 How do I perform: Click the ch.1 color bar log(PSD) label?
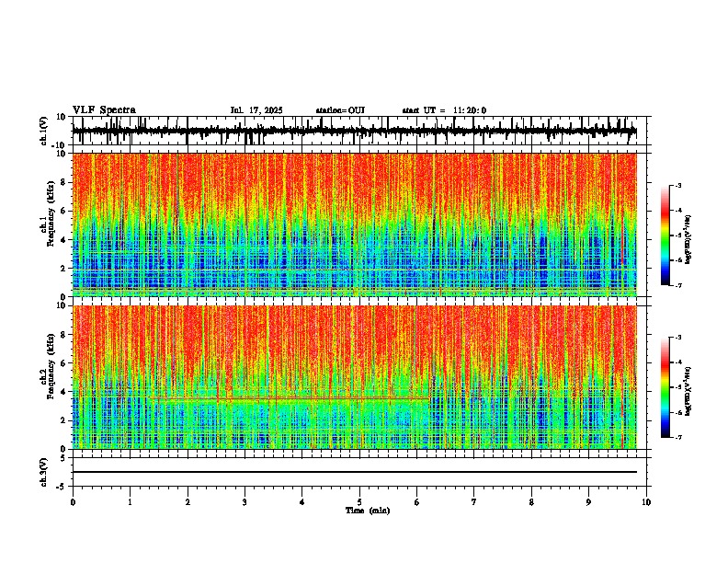(x=688, y=239)
